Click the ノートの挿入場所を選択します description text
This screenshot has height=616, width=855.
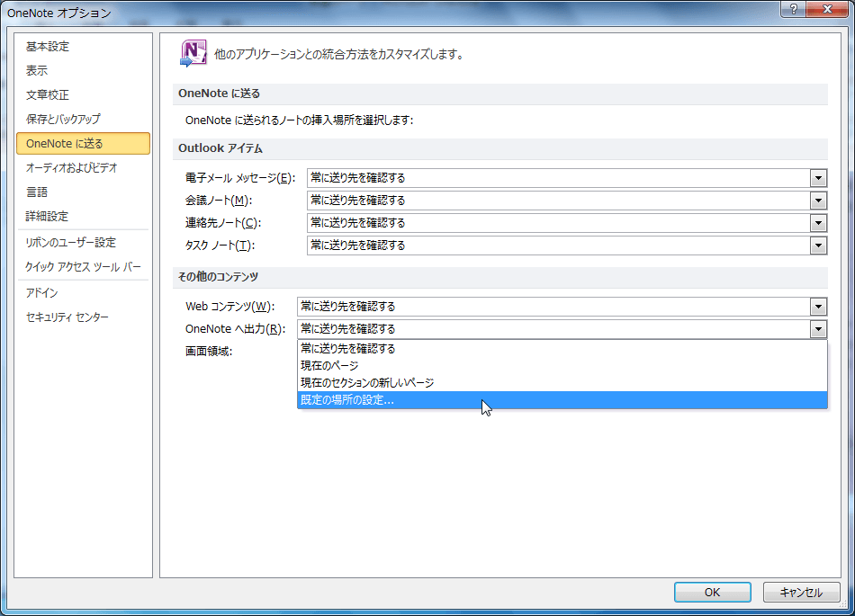[x=300, y=121]
